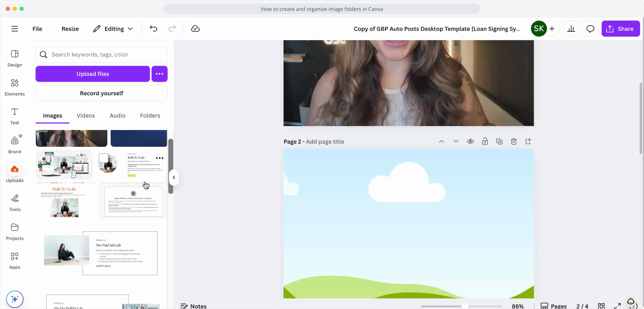Select the devices mockup image upload
644x309 pixels.
click(x=64, y=165)
